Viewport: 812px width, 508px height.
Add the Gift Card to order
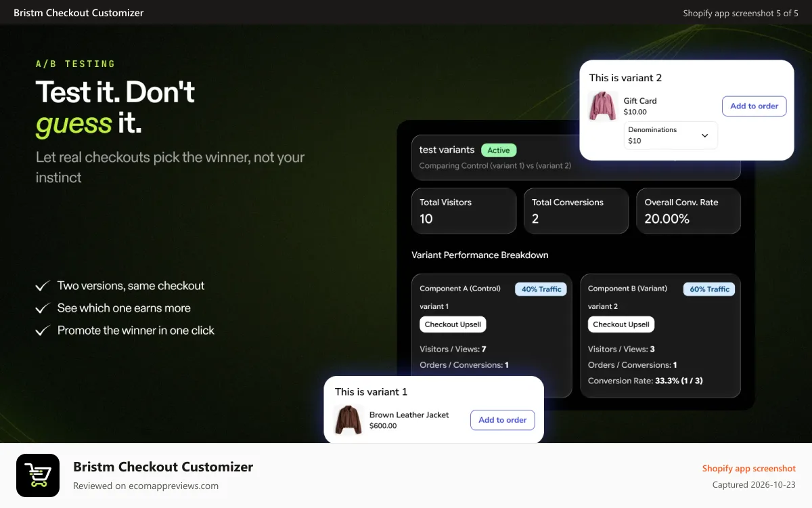(754, 106)
